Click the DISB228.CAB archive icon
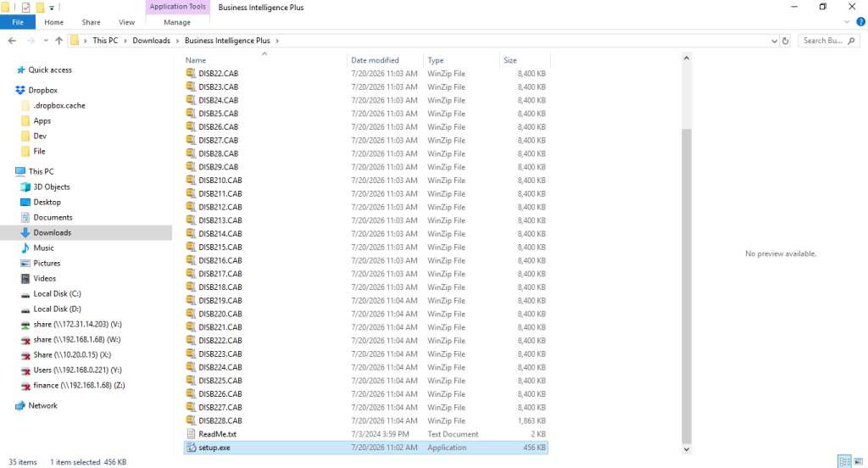This screenshot has width=868, height=468. tap(191, 421)
